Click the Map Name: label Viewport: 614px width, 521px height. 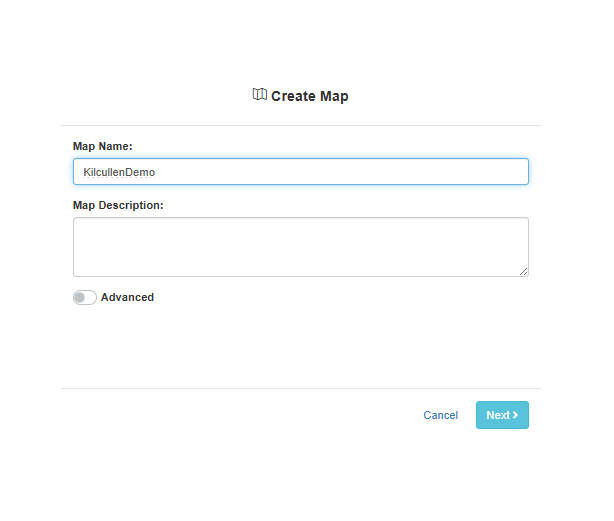(x=103, y=146)
